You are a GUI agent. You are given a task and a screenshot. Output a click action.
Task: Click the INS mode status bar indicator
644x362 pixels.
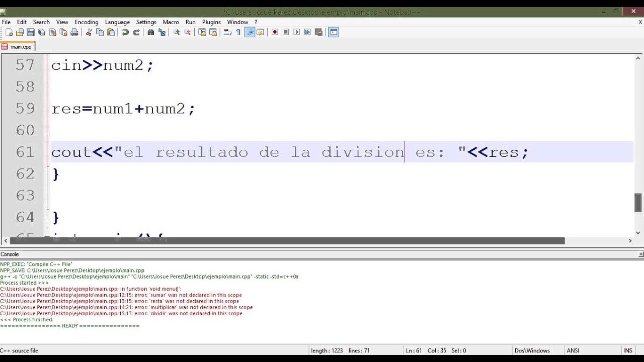pos(628,350)
